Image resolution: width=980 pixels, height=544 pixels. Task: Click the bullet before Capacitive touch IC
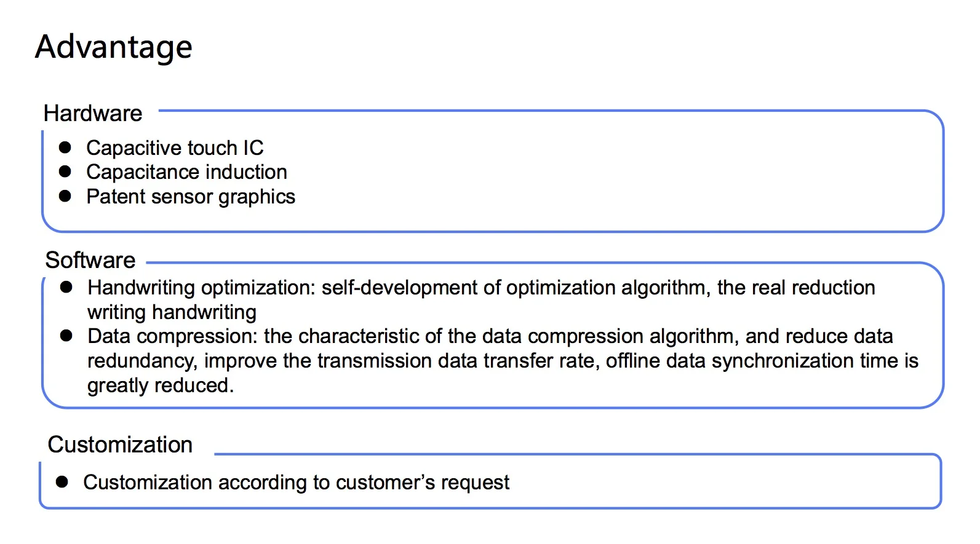point(65,148)
